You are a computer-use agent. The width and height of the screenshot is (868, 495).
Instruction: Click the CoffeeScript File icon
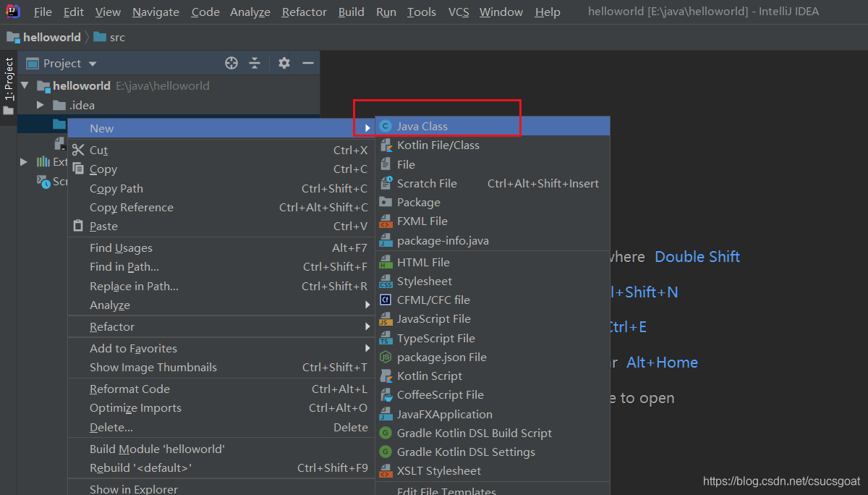(x=386, y=395)
